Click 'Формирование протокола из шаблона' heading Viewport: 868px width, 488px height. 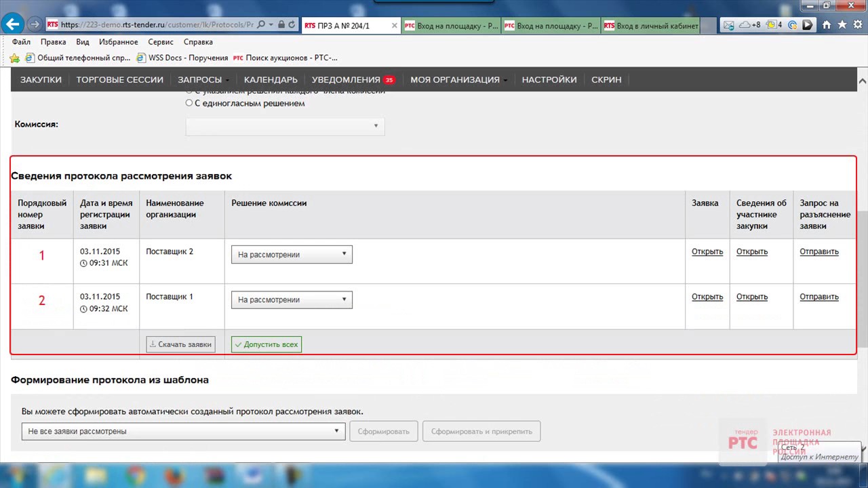[110, 380]
